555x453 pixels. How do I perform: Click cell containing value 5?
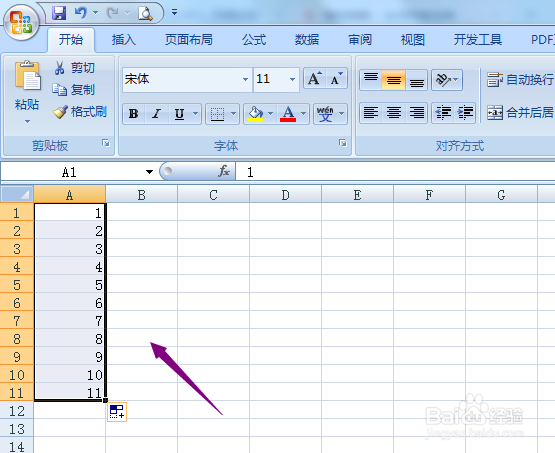70,285
